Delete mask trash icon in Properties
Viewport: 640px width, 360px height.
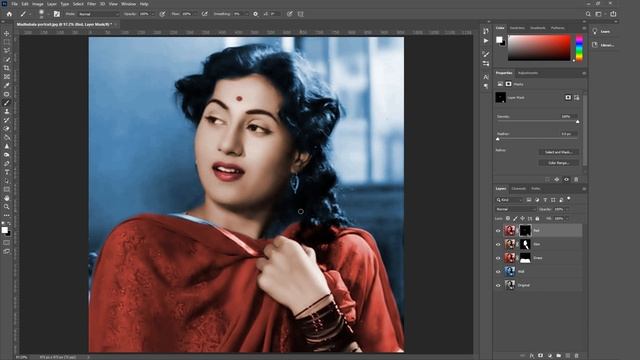(x=576, y=179)
